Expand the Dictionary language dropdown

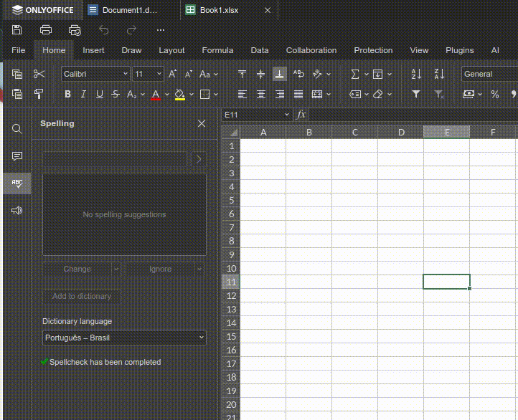coord(124,338)
